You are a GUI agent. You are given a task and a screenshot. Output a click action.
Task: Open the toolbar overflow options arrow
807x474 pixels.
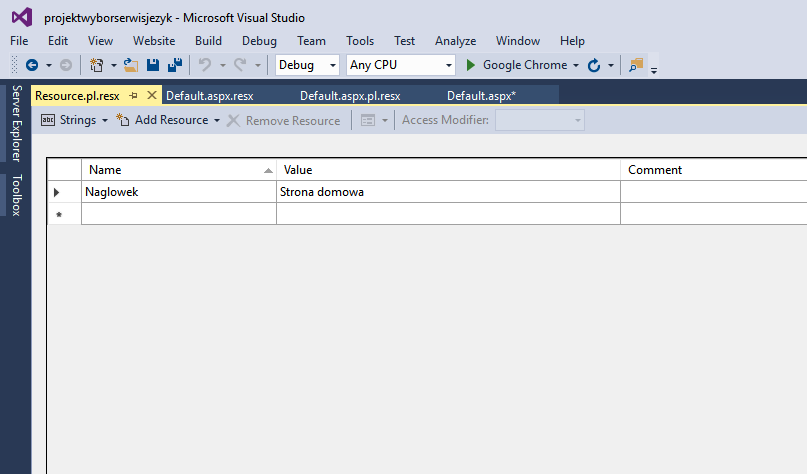click(x=654, y=71)
